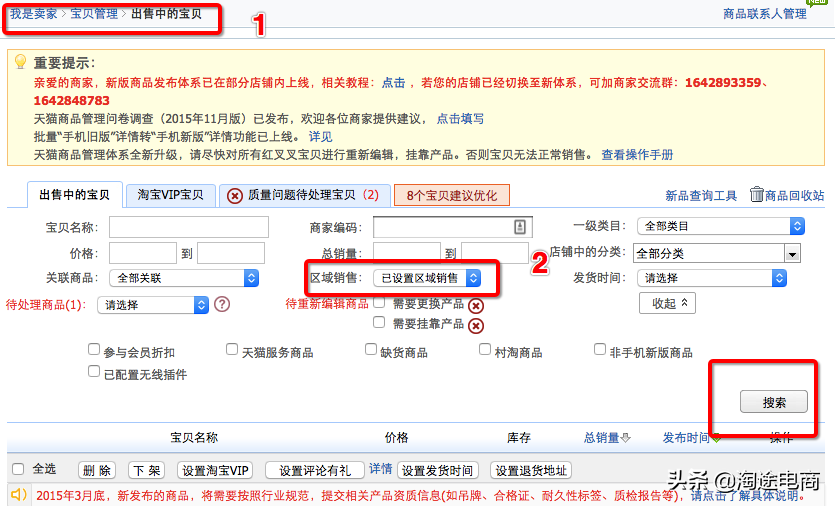Focus the maximum 总销量 input field

[x=495, y=253]
